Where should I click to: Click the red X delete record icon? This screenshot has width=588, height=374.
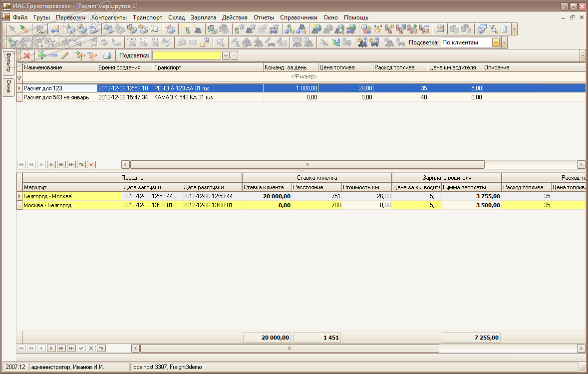26,55
